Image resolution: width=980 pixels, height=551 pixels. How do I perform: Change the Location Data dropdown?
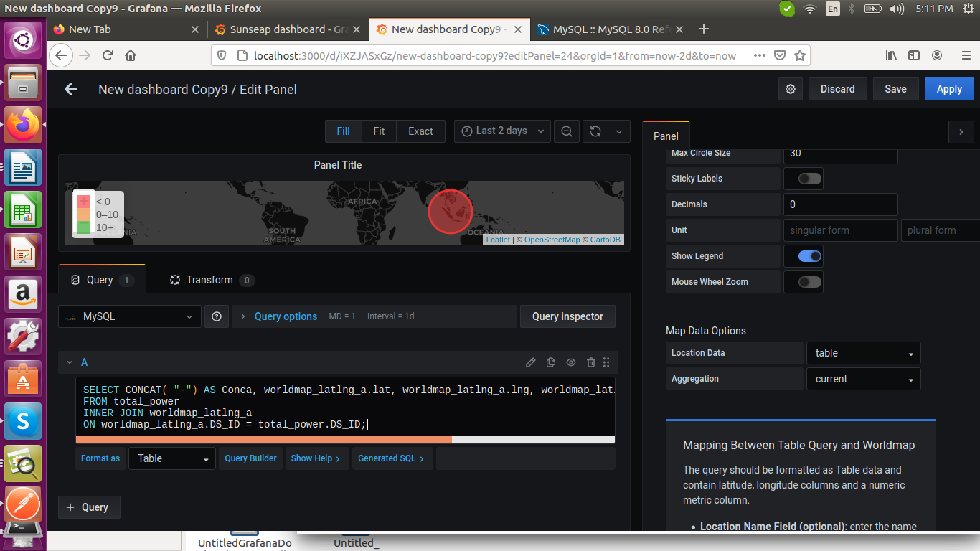pos(863,352)
